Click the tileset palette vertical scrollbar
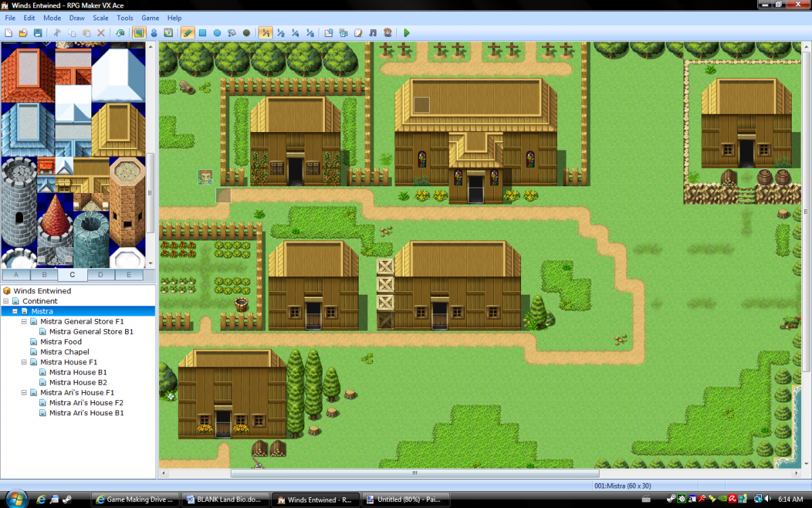The width and height of the screenshot is (812, 508). 152,193
